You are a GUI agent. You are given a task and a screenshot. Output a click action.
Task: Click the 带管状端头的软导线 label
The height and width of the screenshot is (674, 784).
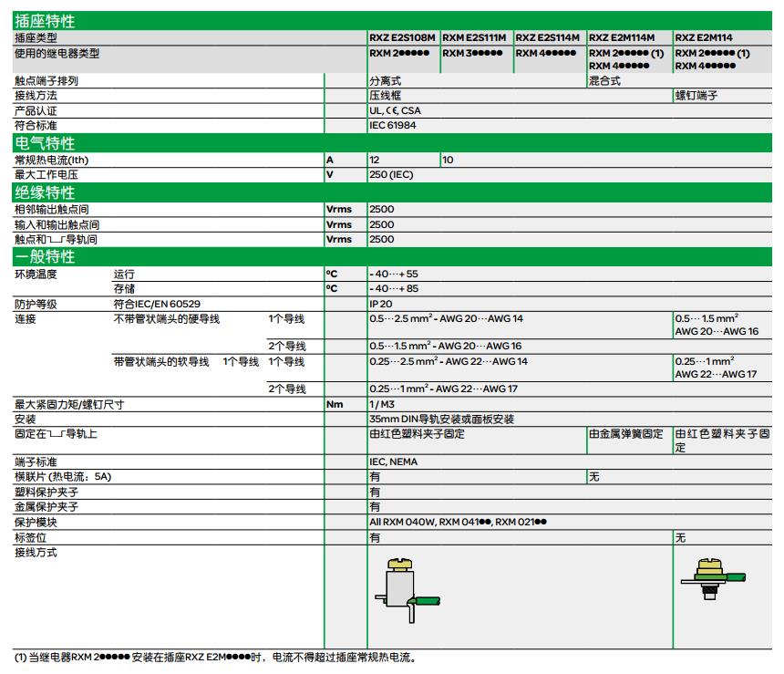(161, 361)
